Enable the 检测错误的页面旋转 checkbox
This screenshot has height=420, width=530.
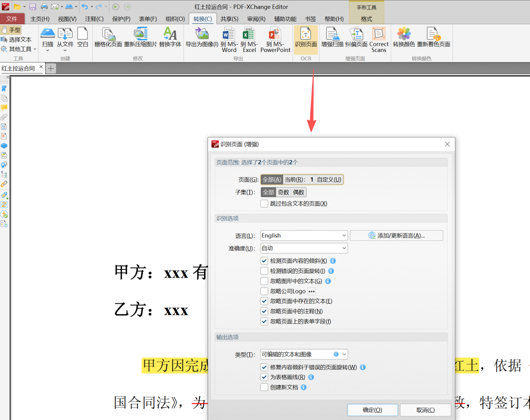pos(265,271)
